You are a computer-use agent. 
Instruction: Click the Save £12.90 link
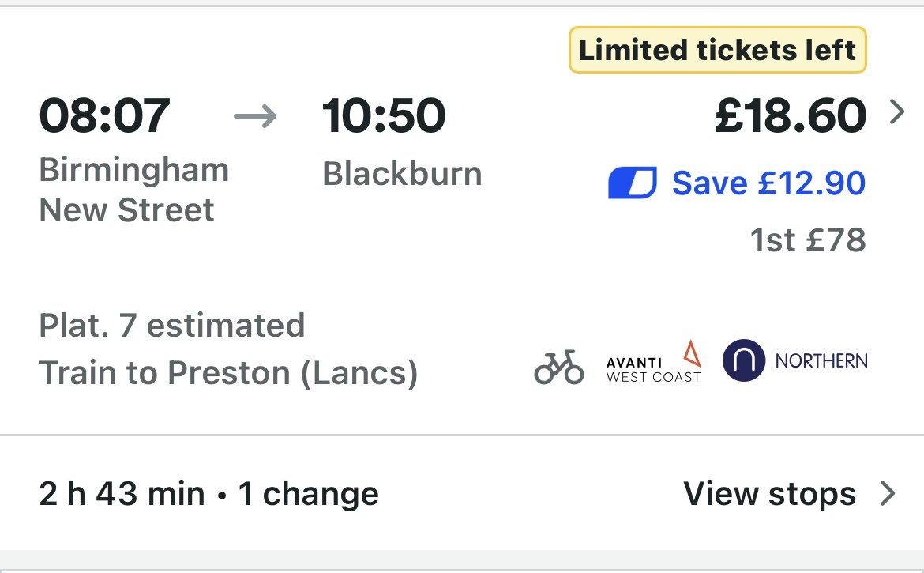point(768,183)
